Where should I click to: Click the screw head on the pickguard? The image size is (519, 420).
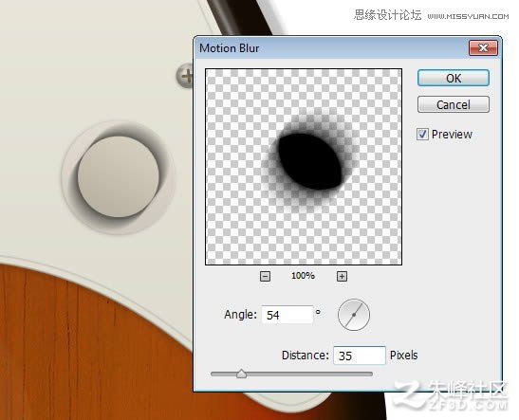[x=184, y=76]
